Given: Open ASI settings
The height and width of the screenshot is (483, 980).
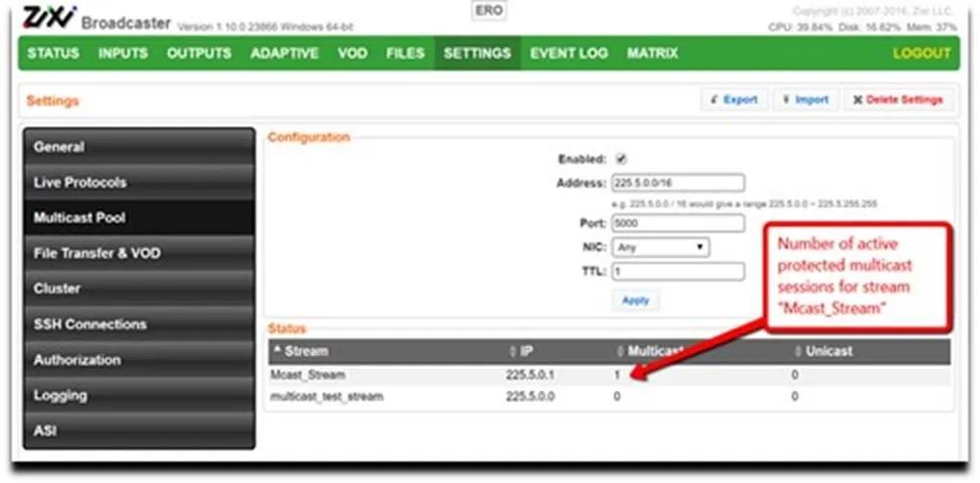Looking at the screenshot, I should click(x=139, y=431).
